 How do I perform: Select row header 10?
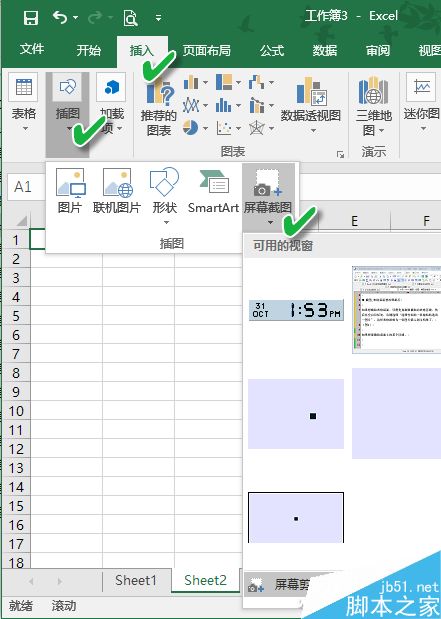pos(16,411)
